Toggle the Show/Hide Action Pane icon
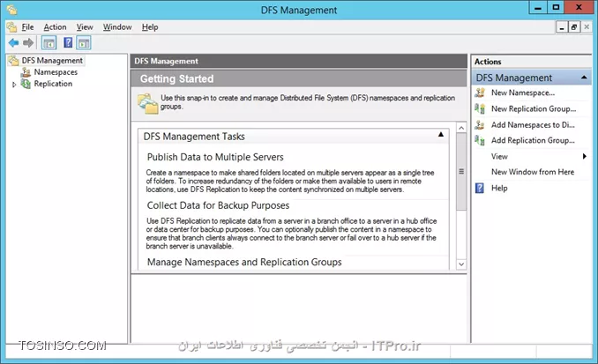This screenshot has width=598, height=364. tap(84, 42)
